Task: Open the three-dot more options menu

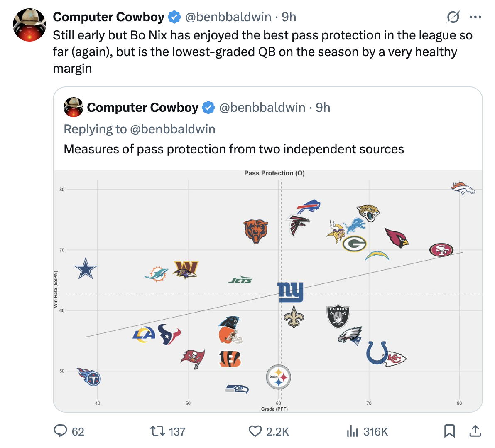Action: 475,17
